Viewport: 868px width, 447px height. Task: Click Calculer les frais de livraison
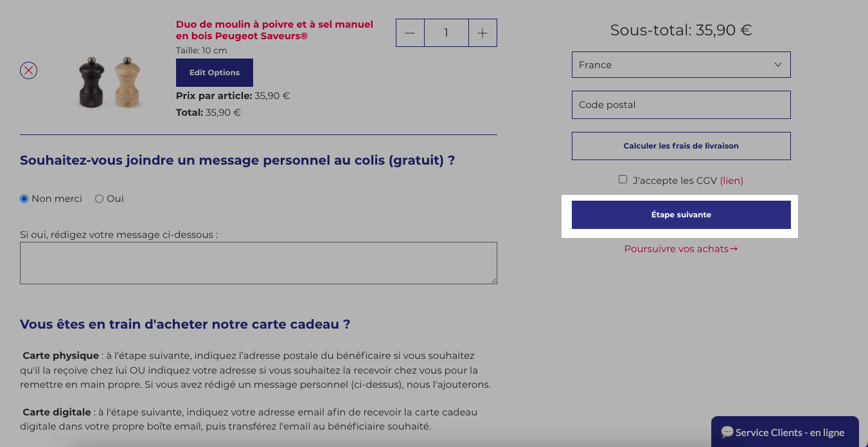[x=681, y=146]
